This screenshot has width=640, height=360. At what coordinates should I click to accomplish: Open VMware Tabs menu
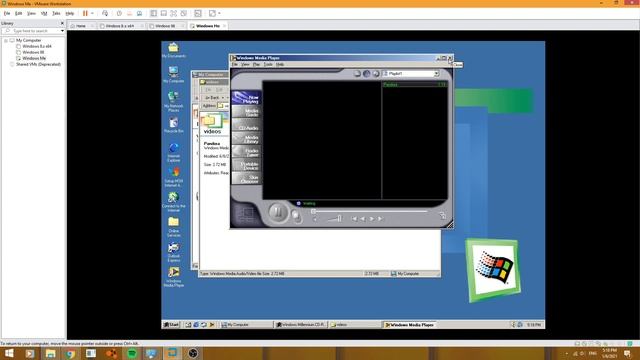[56, 13]
